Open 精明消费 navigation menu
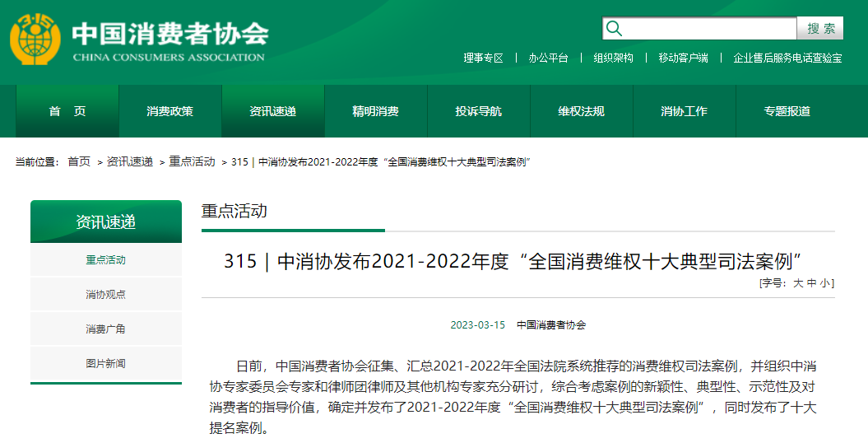The image size is (868, 443). (x=376, y=111)
